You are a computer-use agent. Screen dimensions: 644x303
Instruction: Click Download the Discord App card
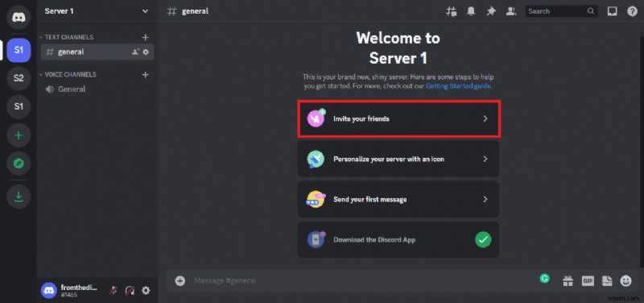click(398, 239)
